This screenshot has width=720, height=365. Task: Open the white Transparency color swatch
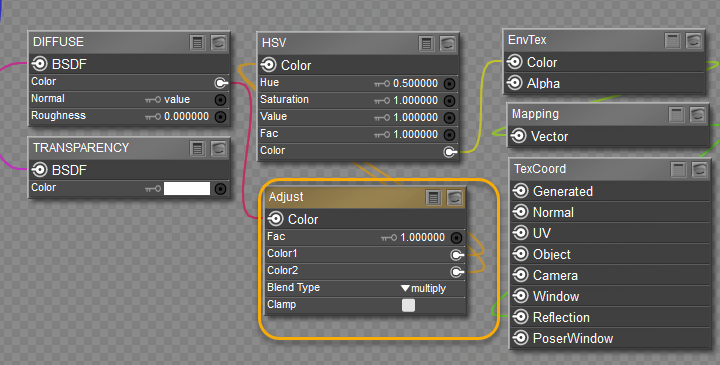187,189
